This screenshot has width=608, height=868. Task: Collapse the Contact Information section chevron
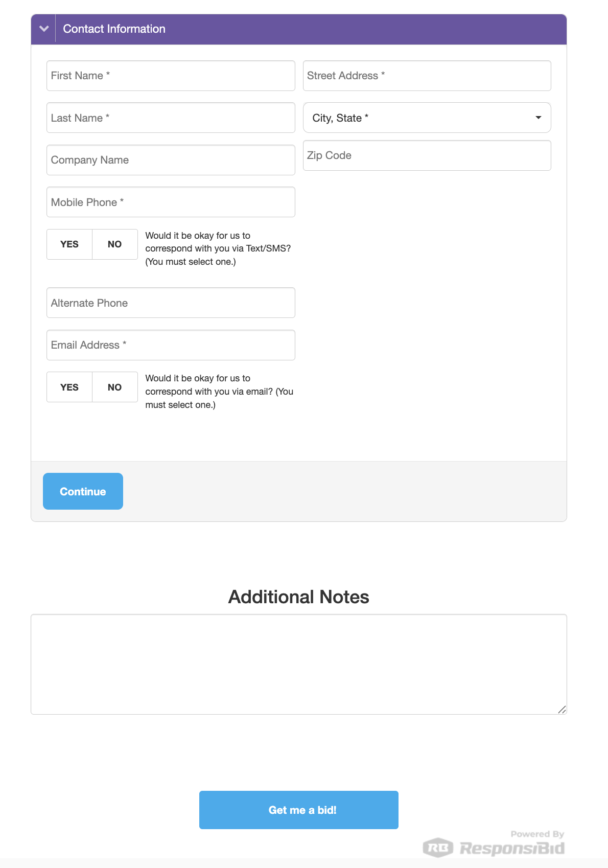pos(44,29)
